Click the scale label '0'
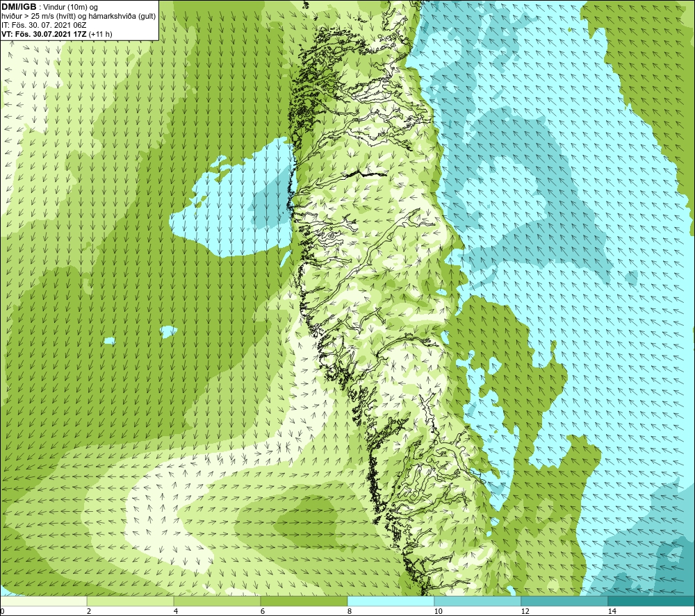695x616 pixels. point(2,611)
